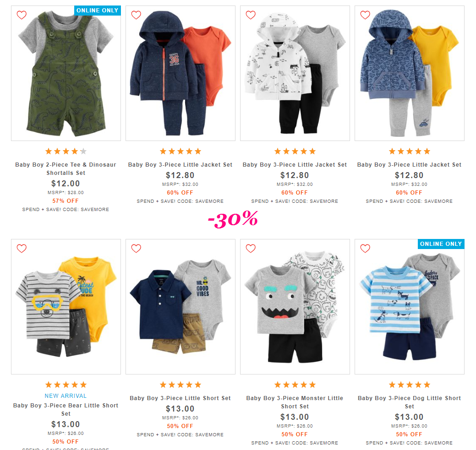Click the NEW ARRIVAL label on bear set

(x=66, y=396)
